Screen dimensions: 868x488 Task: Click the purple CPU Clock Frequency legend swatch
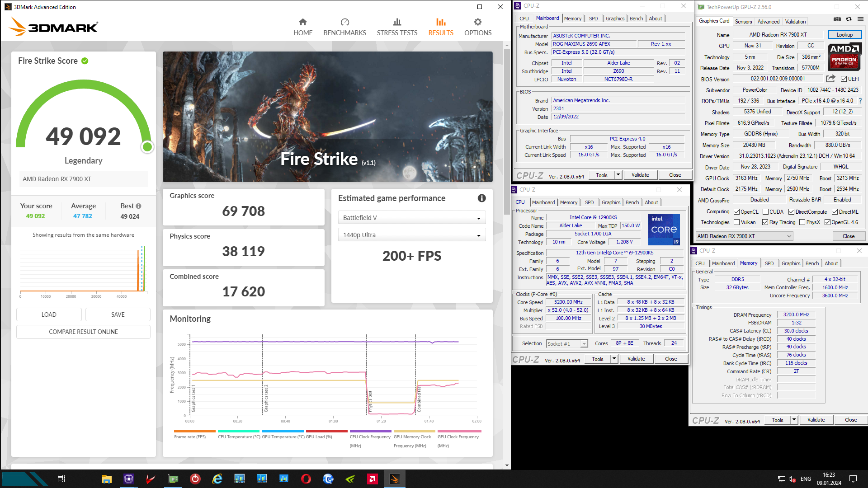pos(371,431)
